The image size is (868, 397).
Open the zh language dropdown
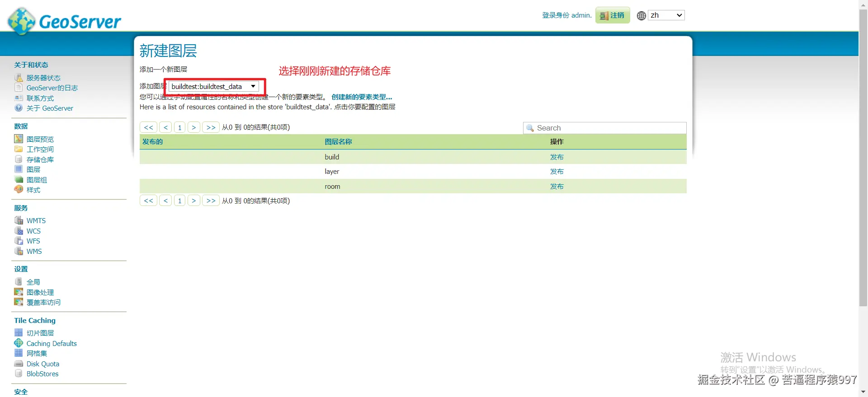pos(666,15)
